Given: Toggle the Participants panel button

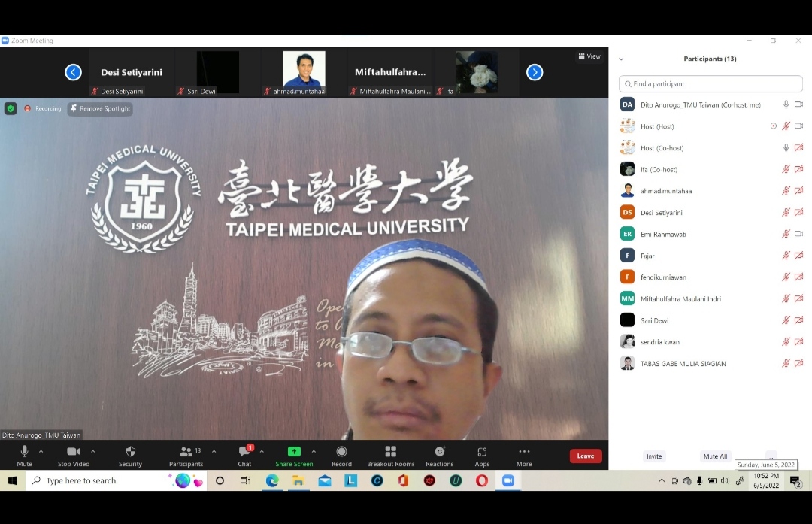Looking at the screenshot, I should [x=186, y=456].
